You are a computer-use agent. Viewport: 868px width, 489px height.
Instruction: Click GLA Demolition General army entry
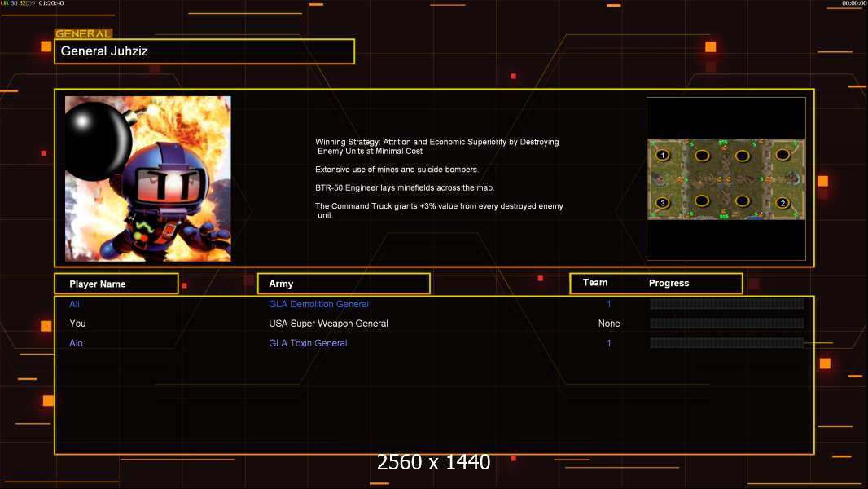(318, 304)
